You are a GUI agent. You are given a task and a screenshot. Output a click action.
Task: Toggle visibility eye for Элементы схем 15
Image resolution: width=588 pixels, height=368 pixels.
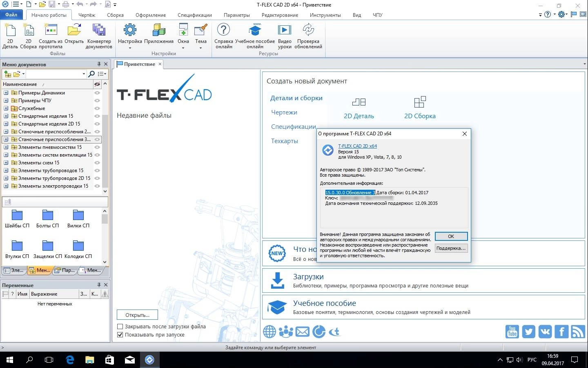pos(97,163)
